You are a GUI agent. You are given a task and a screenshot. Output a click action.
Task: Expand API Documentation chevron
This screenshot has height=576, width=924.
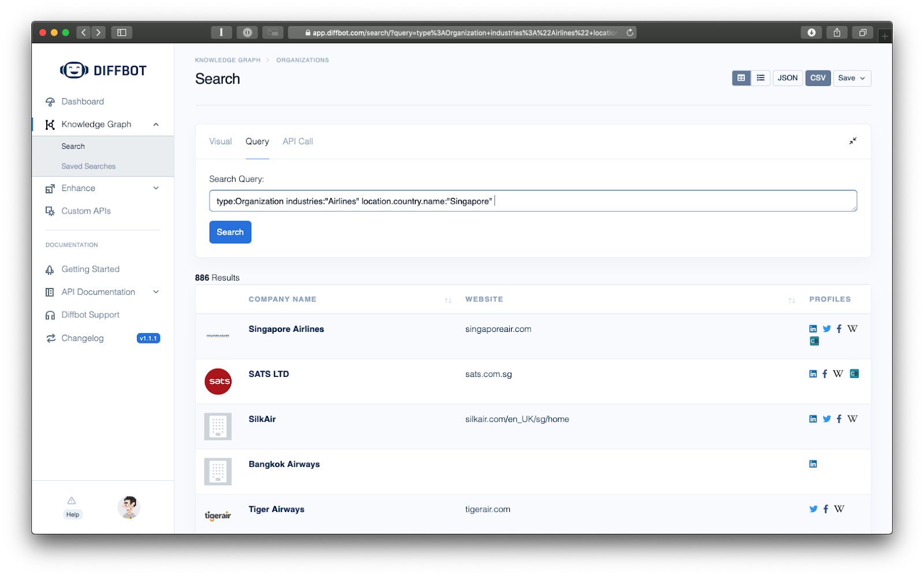point(156,292)
